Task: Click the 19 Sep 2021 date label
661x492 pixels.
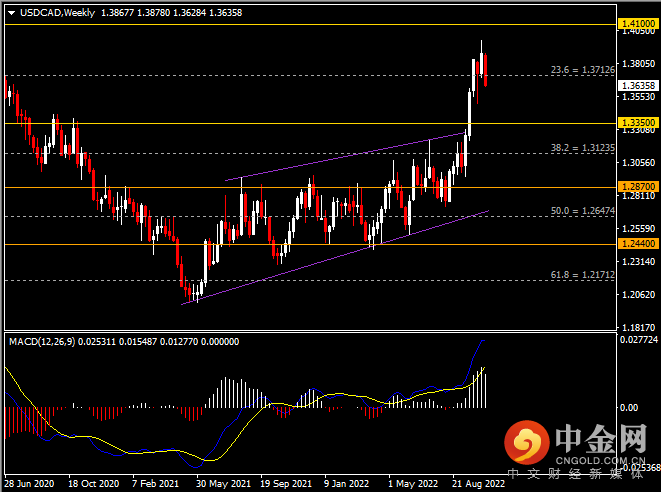Action: [286, 484]
